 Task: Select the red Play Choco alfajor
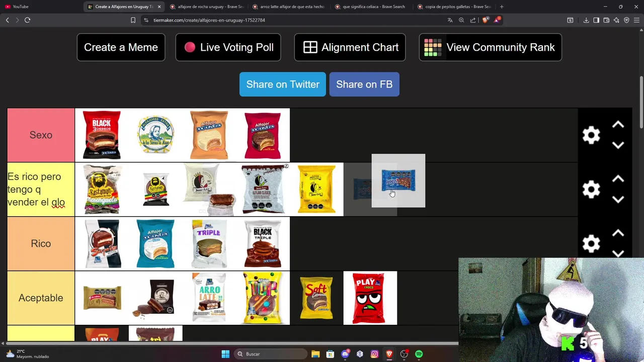point(370,298)
